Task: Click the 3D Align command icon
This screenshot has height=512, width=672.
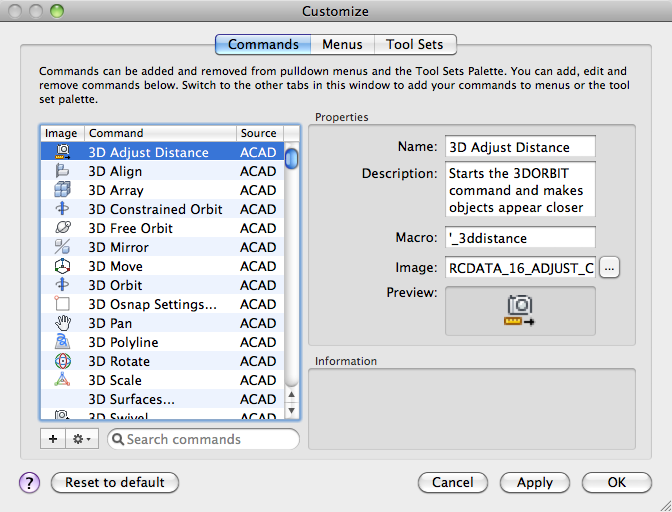Action: coord(62,171)
